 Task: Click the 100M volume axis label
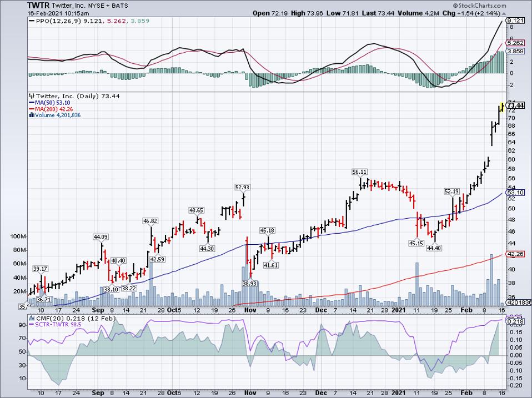point(18,236)
